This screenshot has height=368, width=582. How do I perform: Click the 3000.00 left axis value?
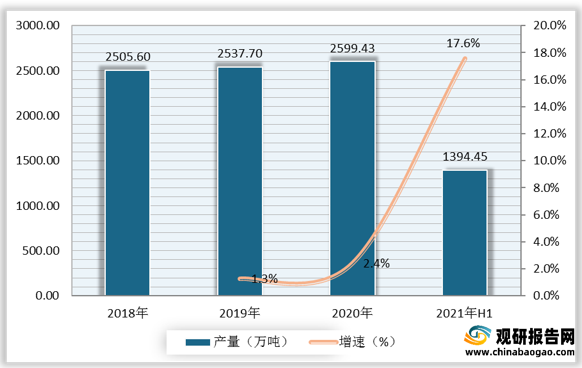(37, 26)
